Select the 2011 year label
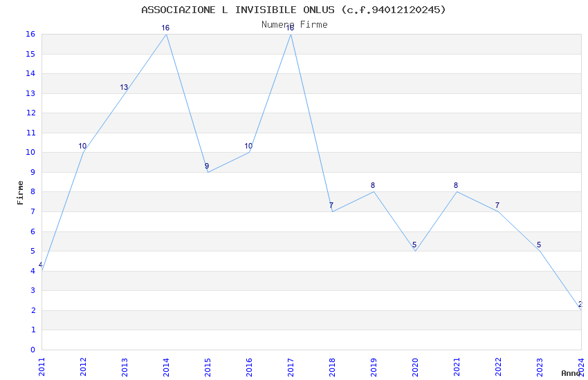The width and height of the screenshot is (588, 380). pos(42,367)
